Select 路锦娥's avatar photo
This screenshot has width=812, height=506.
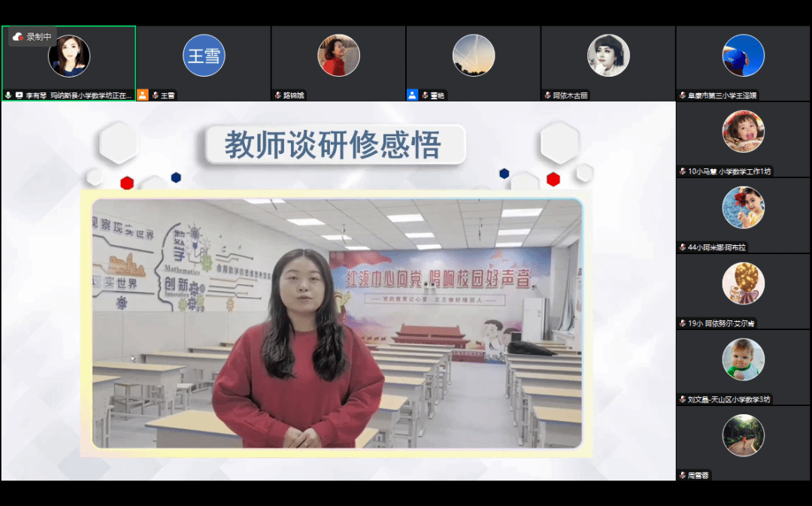338,56
